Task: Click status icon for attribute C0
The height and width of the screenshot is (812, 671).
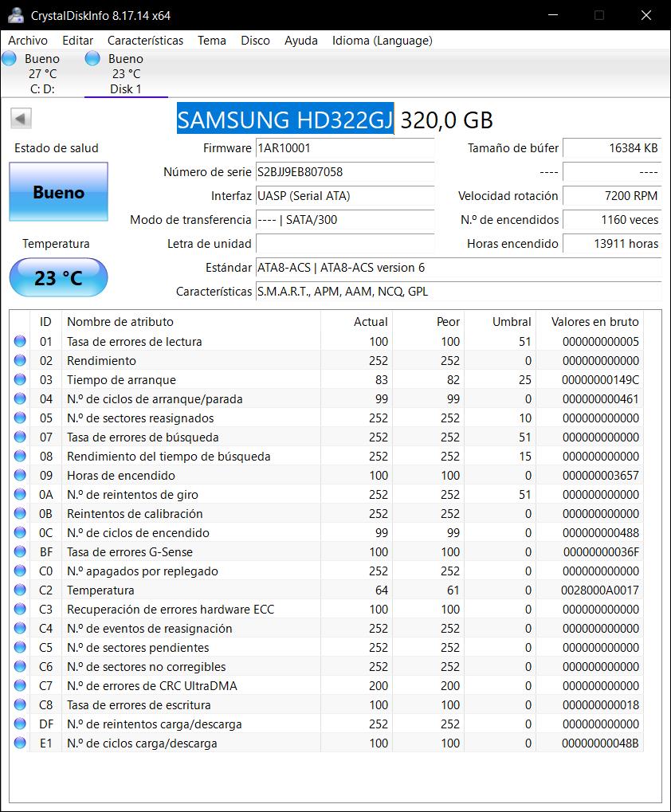Action: tap(20, 571)
